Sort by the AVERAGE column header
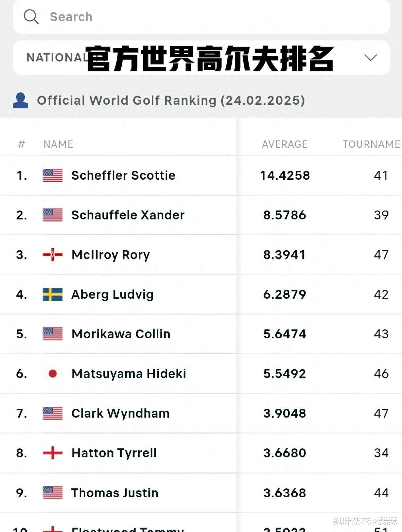Viewport: 402px width, 532px height. click(x=285, y=144)
